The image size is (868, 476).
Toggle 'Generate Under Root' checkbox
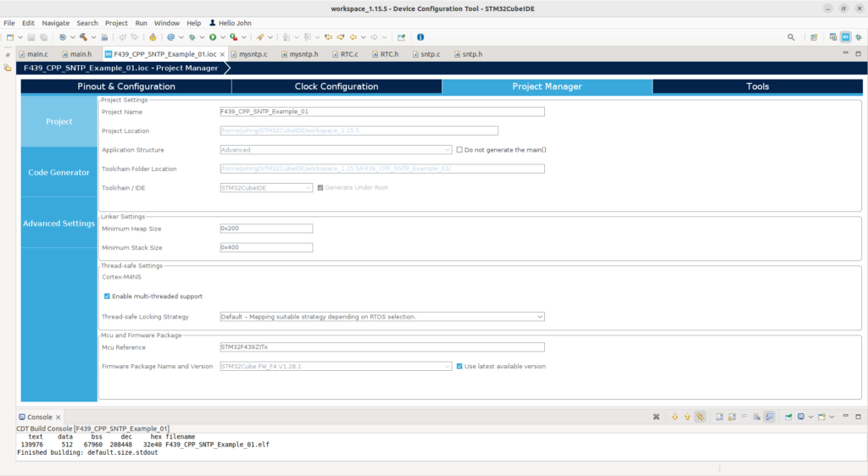[x=320, y=188]
